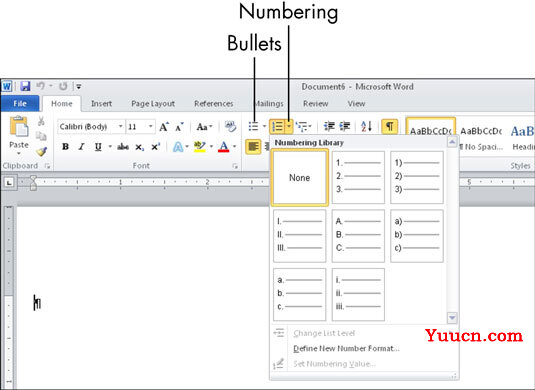Click the Decrease Indent icon
This screenshot has height=390, width=535.
coord(329,126)
